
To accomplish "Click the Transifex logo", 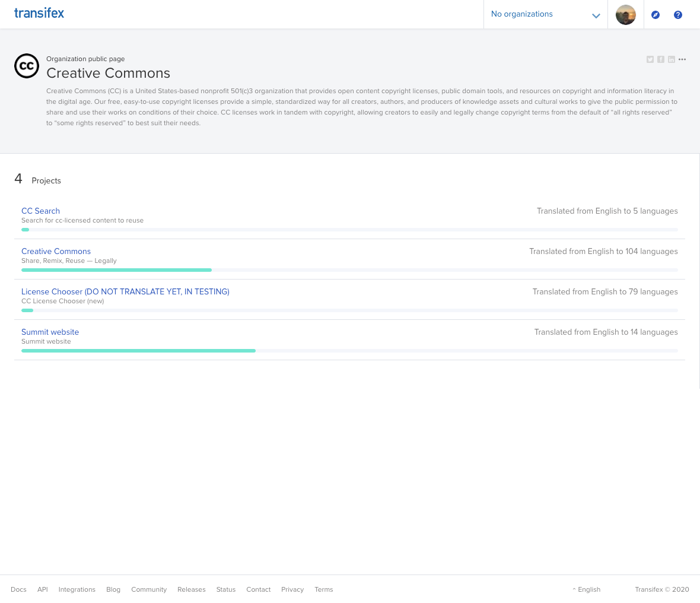I will [x=39, y=13].
